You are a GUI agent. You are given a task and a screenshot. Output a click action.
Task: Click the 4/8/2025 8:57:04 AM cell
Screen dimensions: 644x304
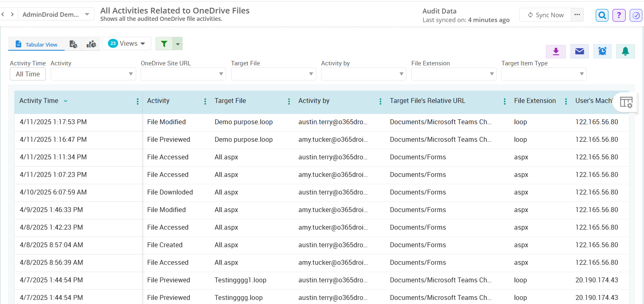coord(51,245)
